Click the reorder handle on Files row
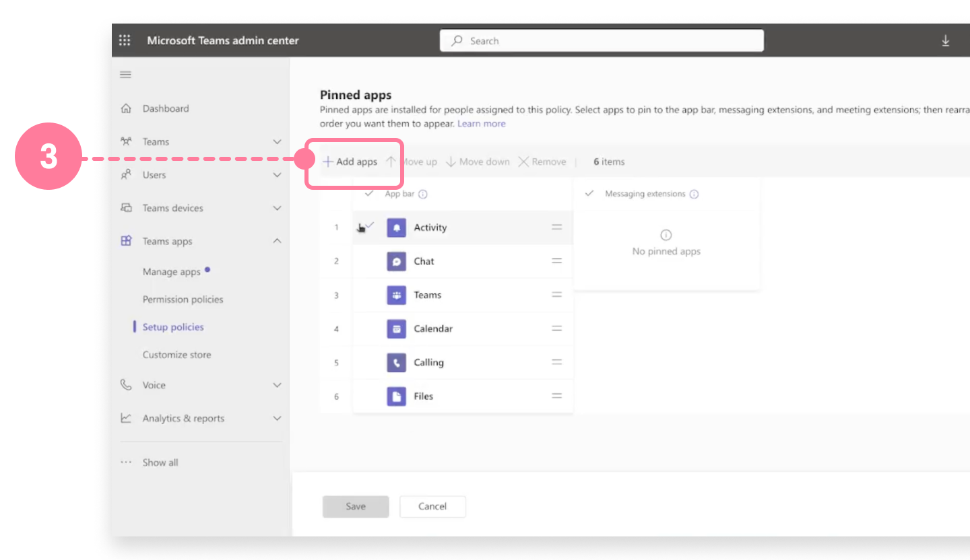 [x=557, y=396]
